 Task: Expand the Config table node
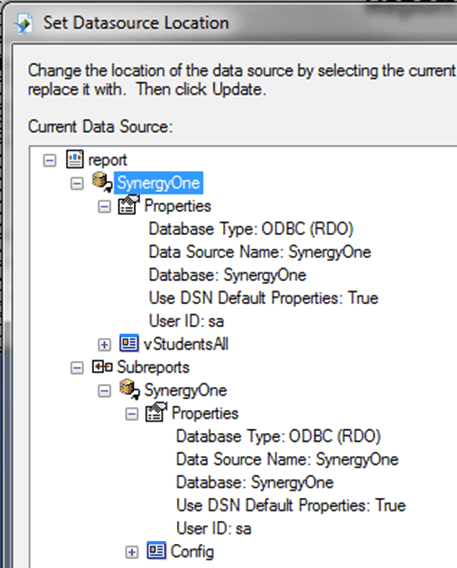(132, 552)
